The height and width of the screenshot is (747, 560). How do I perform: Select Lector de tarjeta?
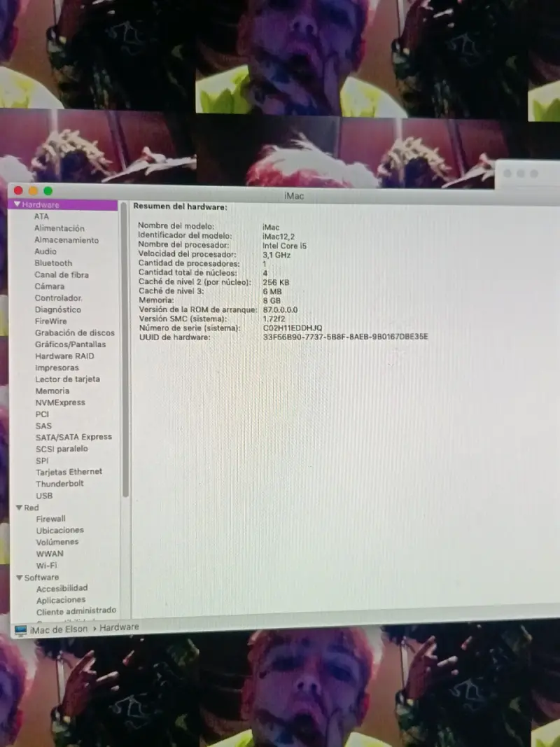[x=68, y=379]
